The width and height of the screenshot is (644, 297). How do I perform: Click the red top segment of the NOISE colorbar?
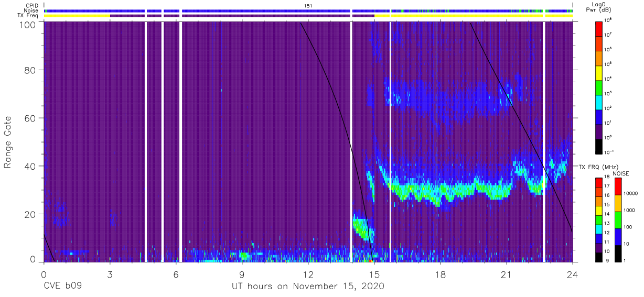618,186
